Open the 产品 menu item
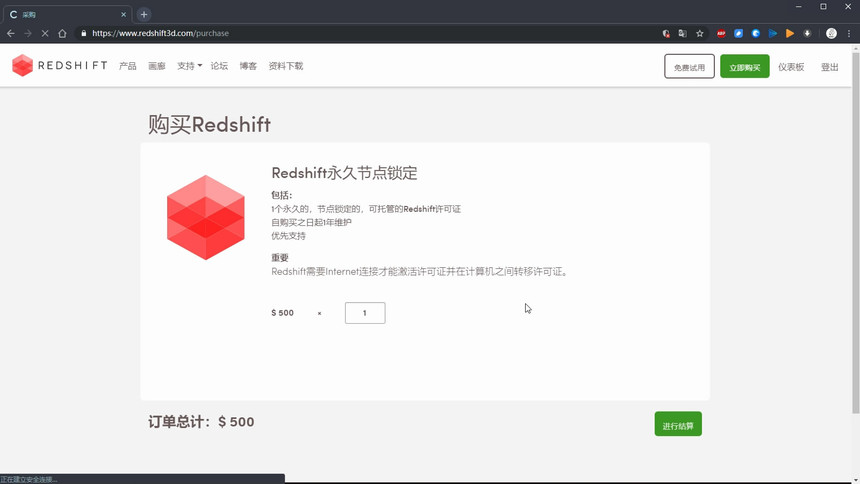The height and width of the screenshot is (484, 860). (128, 66)
